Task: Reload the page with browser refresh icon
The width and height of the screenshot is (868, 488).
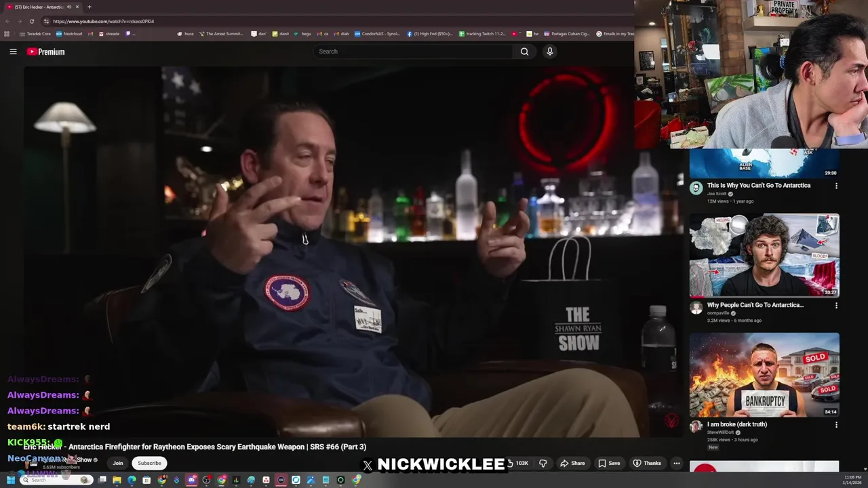Action: click(31, 21)
